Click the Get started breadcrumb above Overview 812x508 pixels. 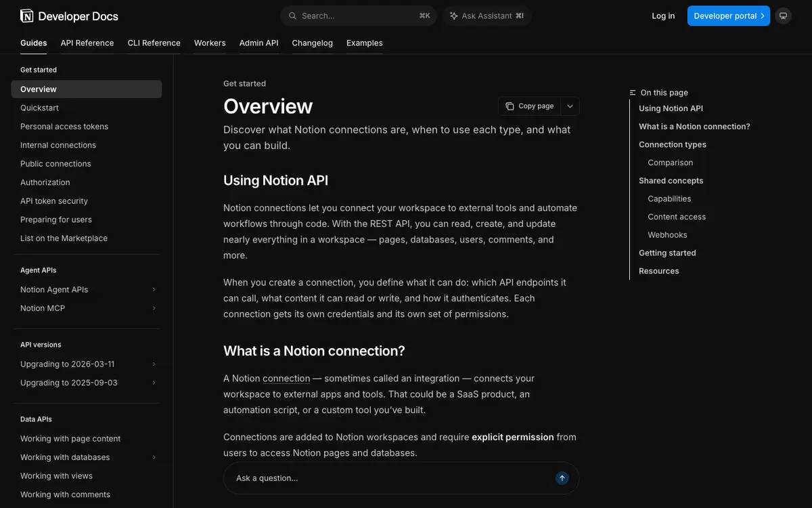[x=244, y=84]
